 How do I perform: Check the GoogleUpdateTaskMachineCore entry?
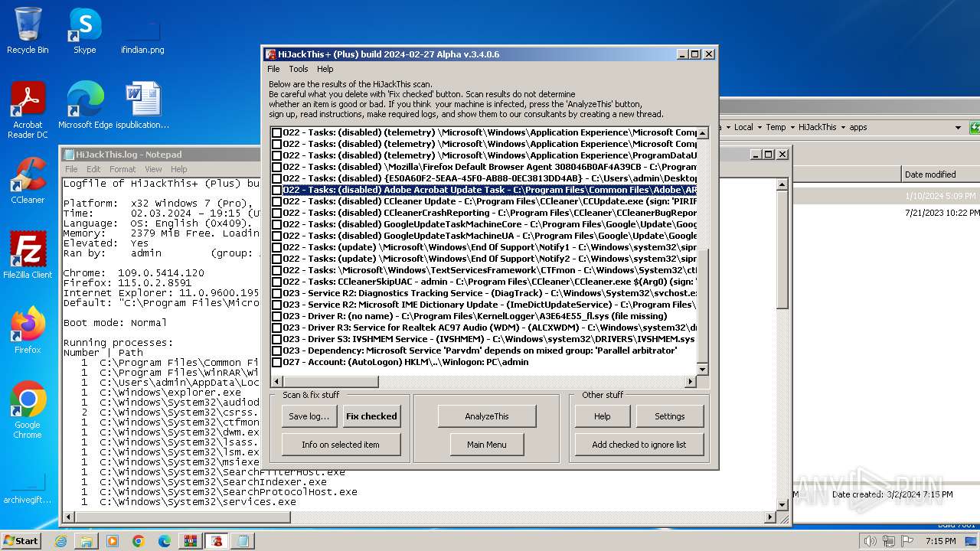[277, 224]
